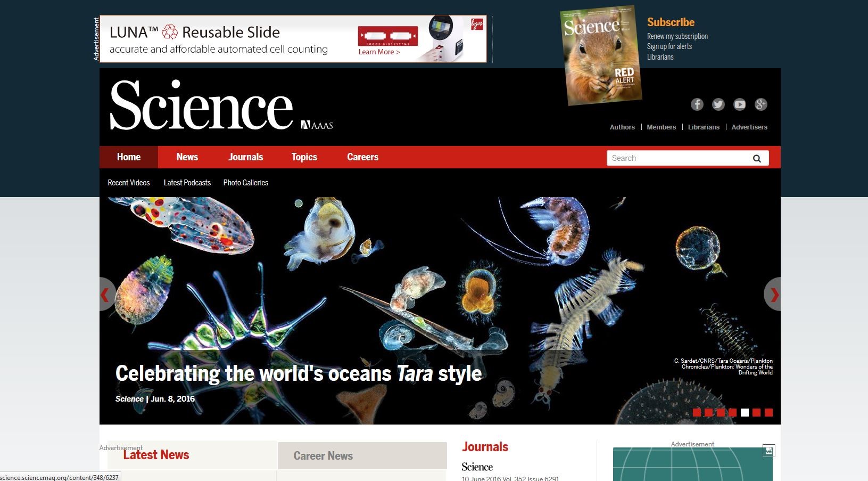Open the Journals menu

point(246,157)
